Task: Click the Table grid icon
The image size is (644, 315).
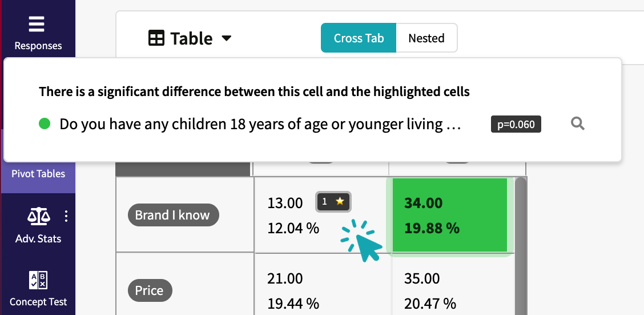Action: point(156,38)
